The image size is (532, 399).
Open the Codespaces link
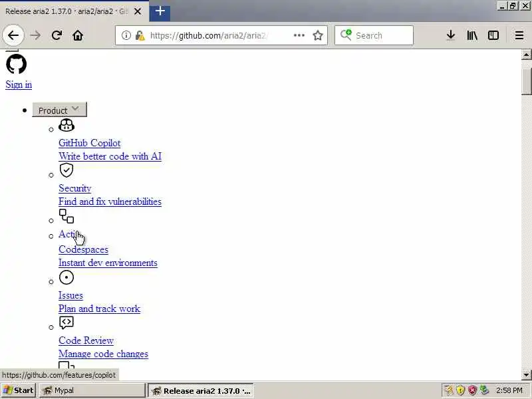coord(84,249)
